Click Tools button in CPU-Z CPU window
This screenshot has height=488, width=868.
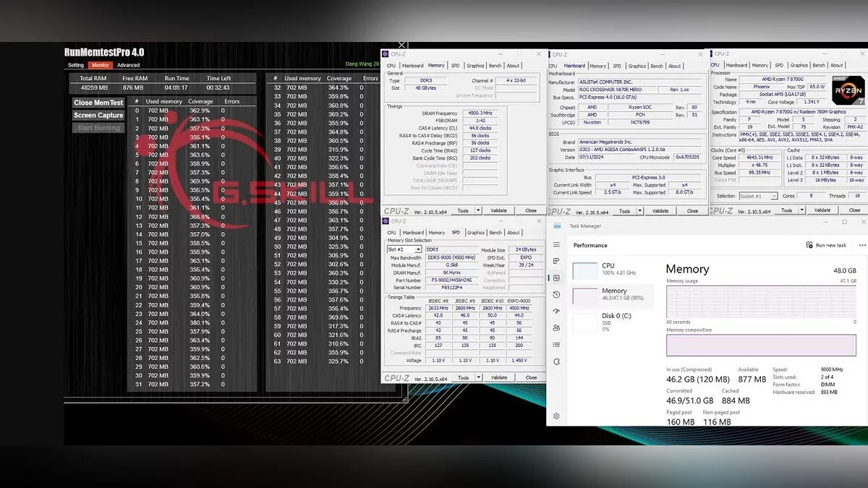coord(788,210)
